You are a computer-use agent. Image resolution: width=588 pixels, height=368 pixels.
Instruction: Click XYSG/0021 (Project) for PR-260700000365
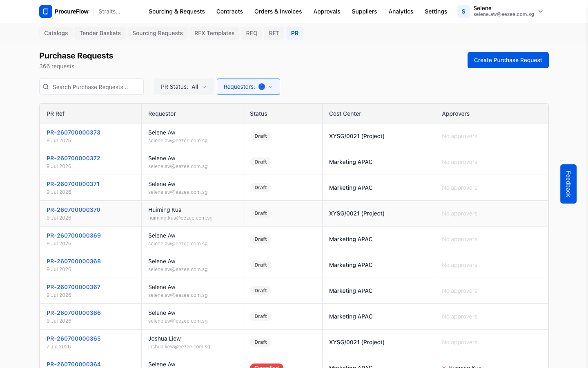pos(357,342)
